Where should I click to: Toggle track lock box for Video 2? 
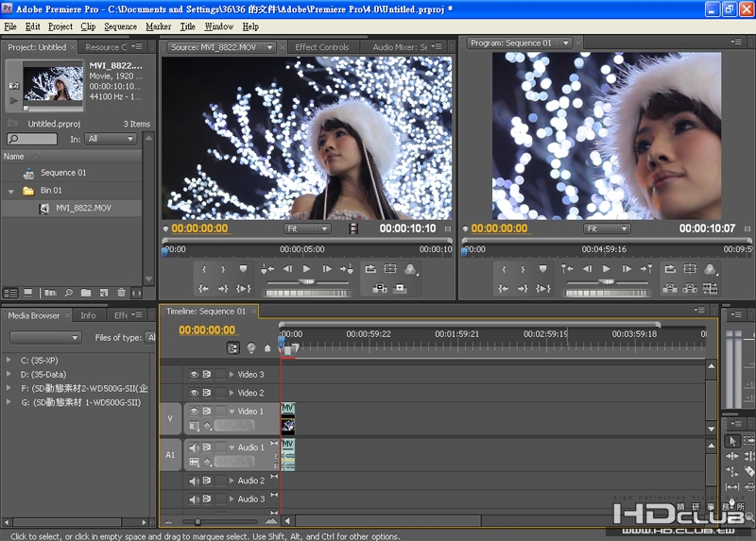coord(220,393)
